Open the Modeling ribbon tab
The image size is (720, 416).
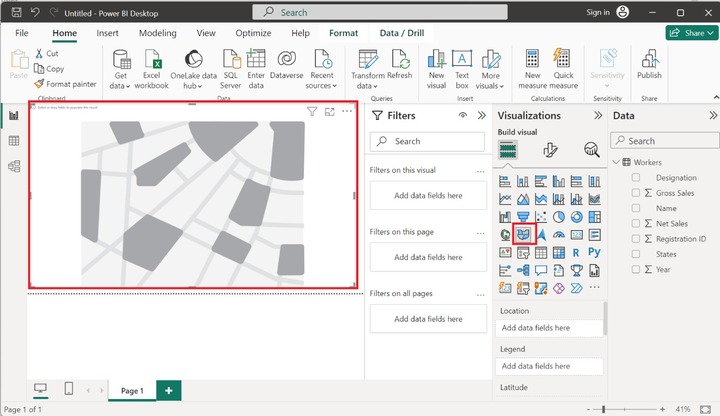click(157, 33)
